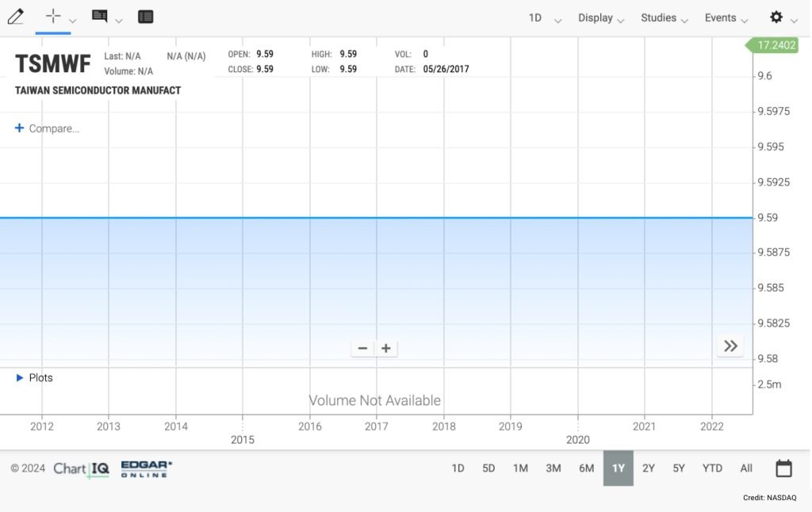Open the calendar date range picker
The height and width of the screenshot is (512, 812).
[x=783, y=468]
